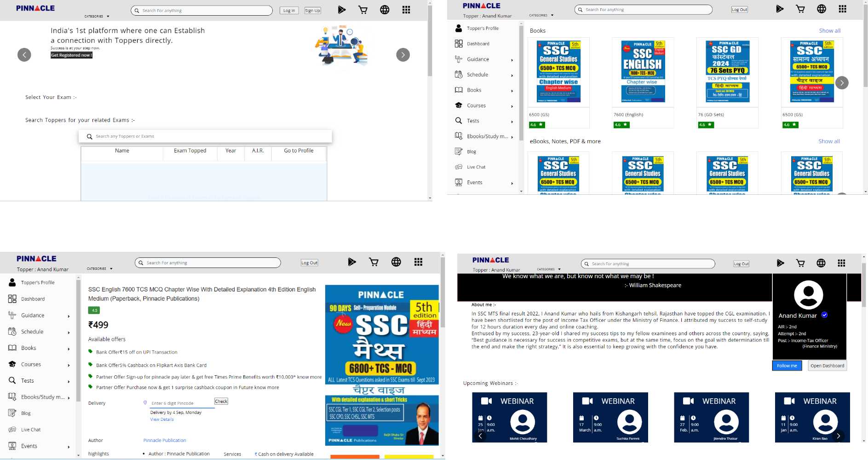Open the shopping cart beside Sign Up button
The image size is (868, 460).
pyautogui.click(x=363, y=10)
